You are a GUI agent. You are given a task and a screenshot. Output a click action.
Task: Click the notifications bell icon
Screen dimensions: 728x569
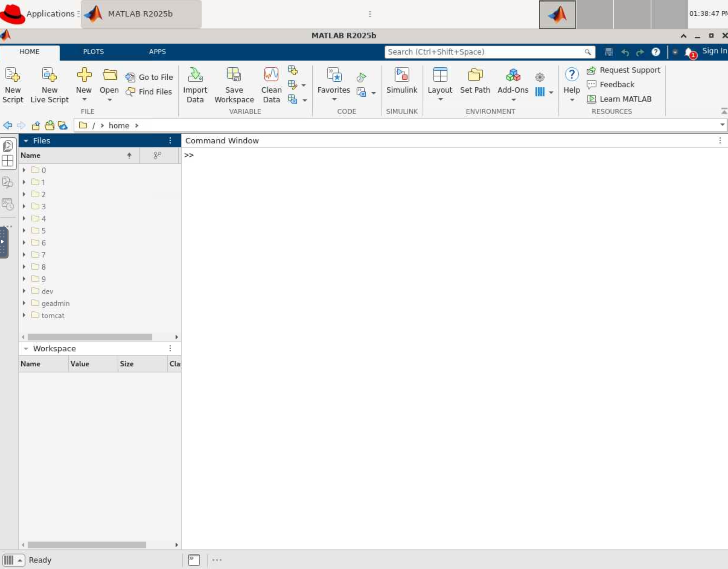tap(690, 52)
